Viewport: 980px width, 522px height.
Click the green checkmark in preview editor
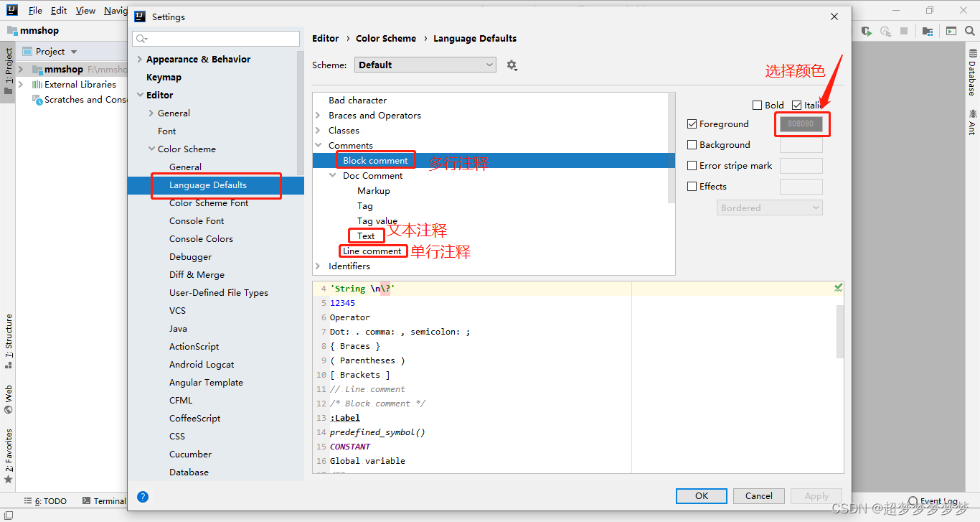pos(839,288)
